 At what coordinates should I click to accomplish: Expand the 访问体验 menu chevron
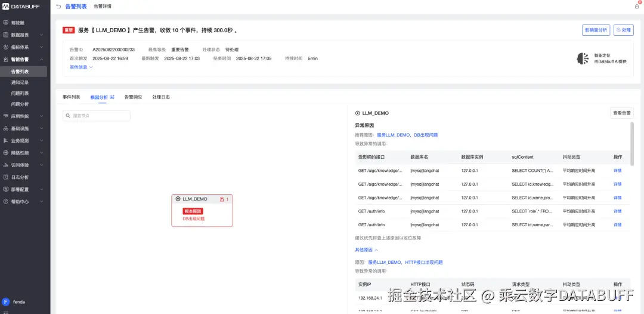click(42, 165)
